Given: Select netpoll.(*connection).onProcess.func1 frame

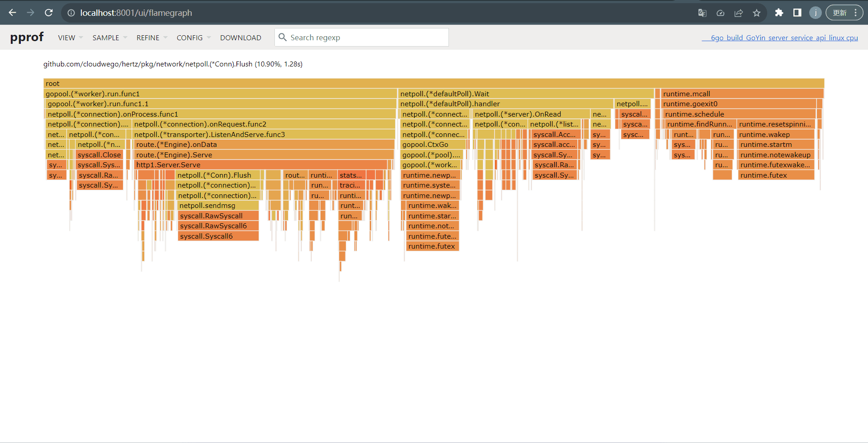Looking at the screenshot, I should click(221, 114).
